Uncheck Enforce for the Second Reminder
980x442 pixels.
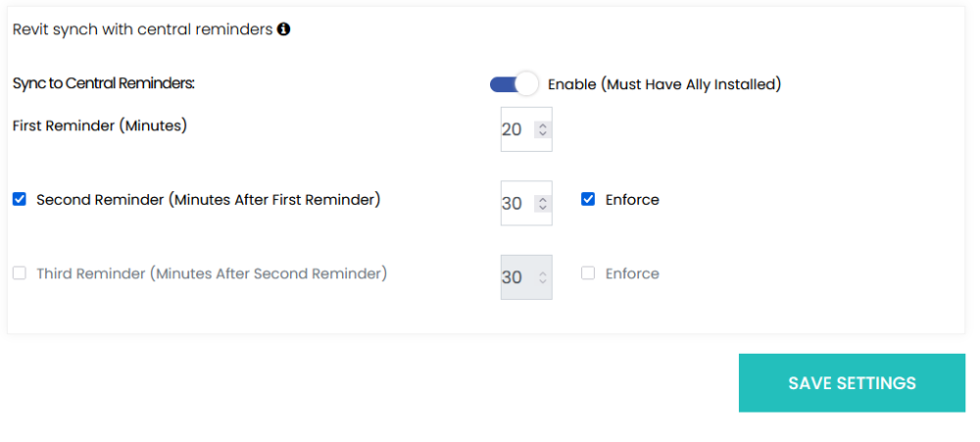click(588, 199)
